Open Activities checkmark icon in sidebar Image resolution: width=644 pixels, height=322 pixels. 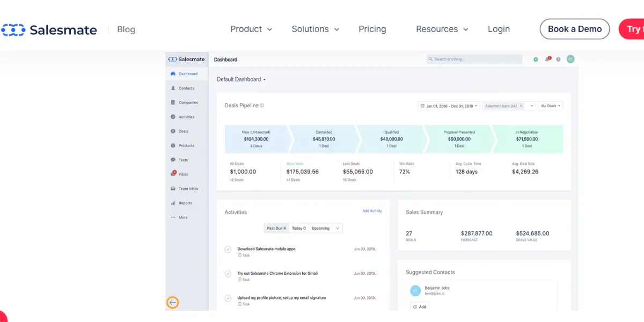pyautogui.click(x=173, y=116)
